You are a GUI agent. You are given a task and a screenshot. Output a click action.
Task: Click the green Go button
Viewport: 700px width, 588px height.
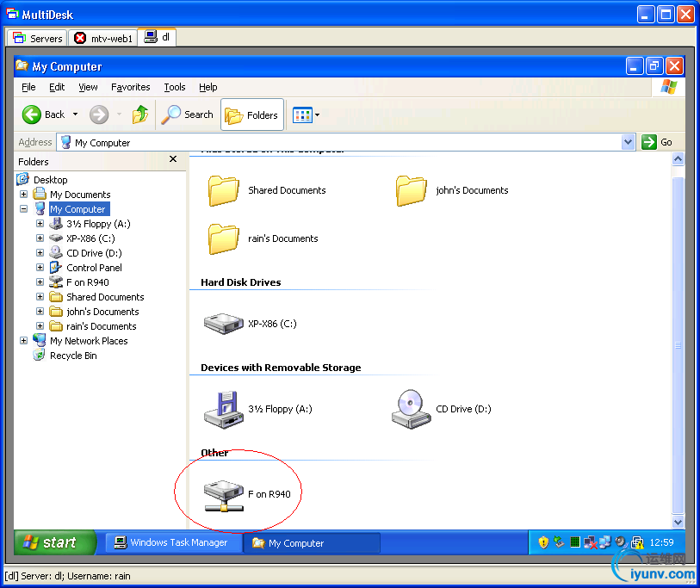pyautogui.click(x=657, y=142)
